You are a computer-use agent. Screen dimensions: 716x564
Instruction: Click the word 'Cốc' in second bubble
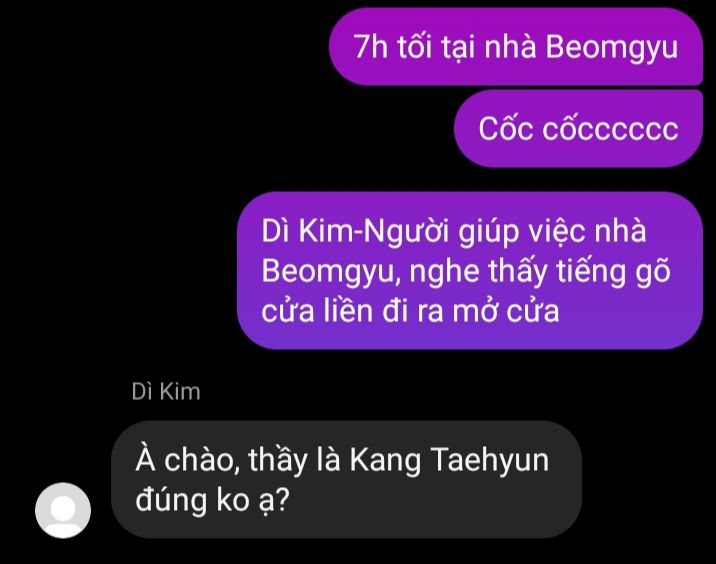pyautogui.click(x=506, y=128)
